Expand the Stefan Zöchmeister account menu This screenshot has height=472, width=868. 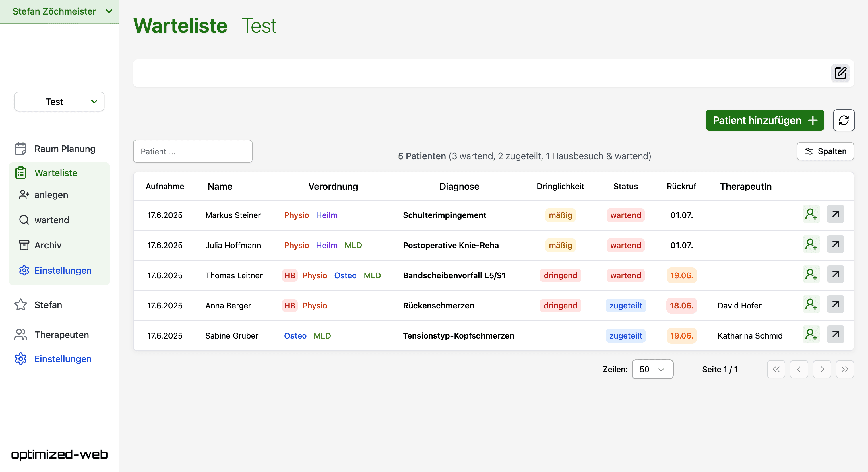pos(59,11)
